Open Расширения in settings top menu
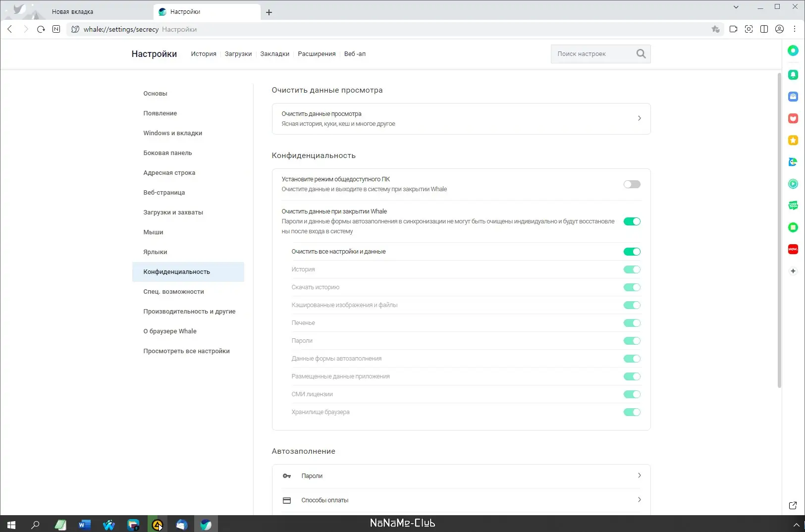The image size is (805, 532). point(317,54)
